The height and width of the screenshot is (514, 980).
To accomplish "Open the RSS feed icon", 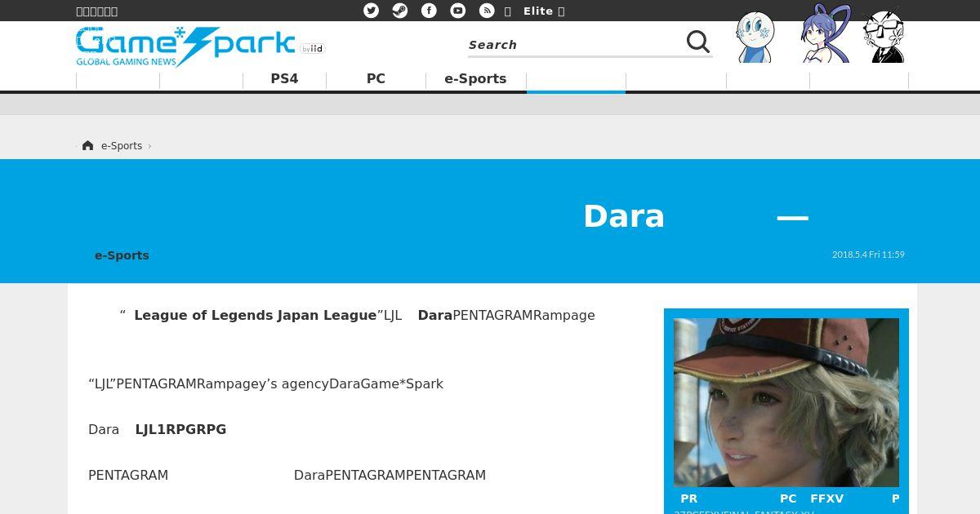I will 487,11.
